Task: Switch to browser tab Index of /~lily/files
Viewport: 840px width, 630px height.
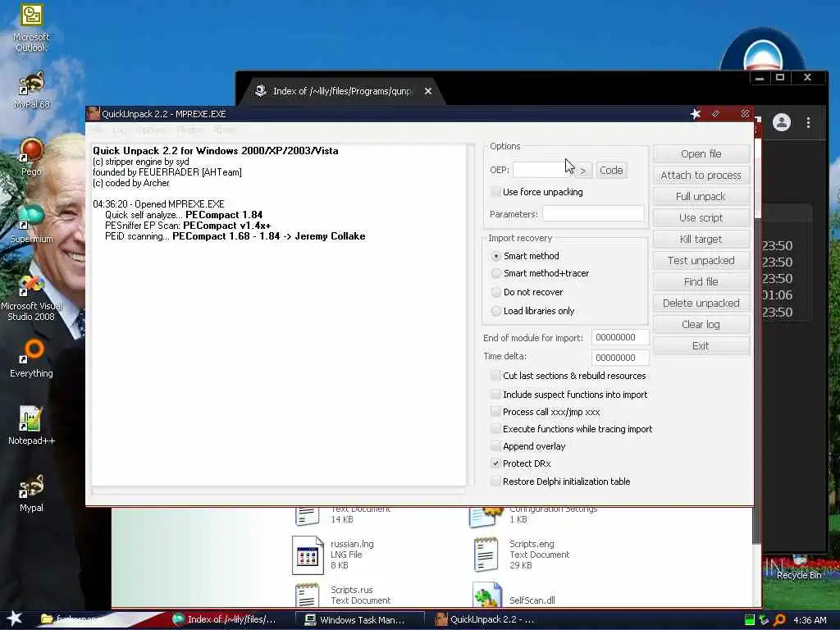Action: [343, 91]
